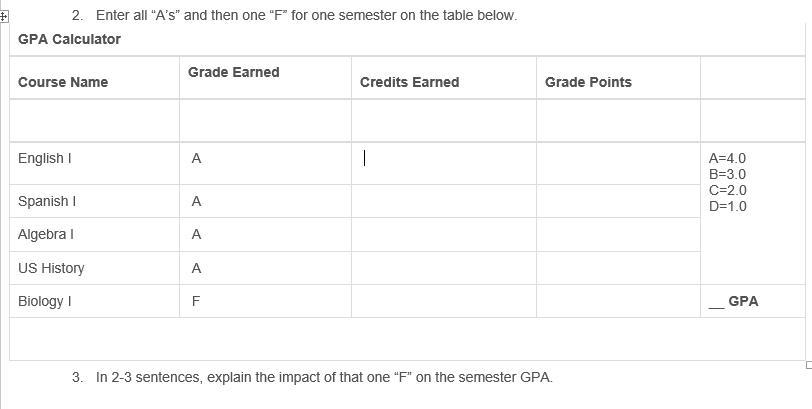Viewport: 812px width, 409px height.
Task: Click the Course Name header cell
Action: click(94, 78)
